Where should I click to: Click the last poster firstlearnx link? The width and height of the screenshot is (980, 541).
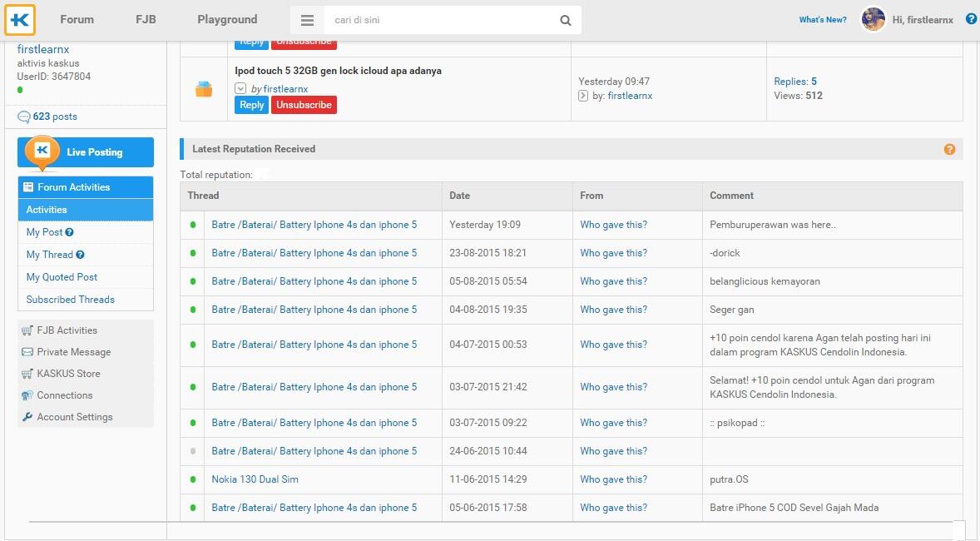click(x=630, y=96)
